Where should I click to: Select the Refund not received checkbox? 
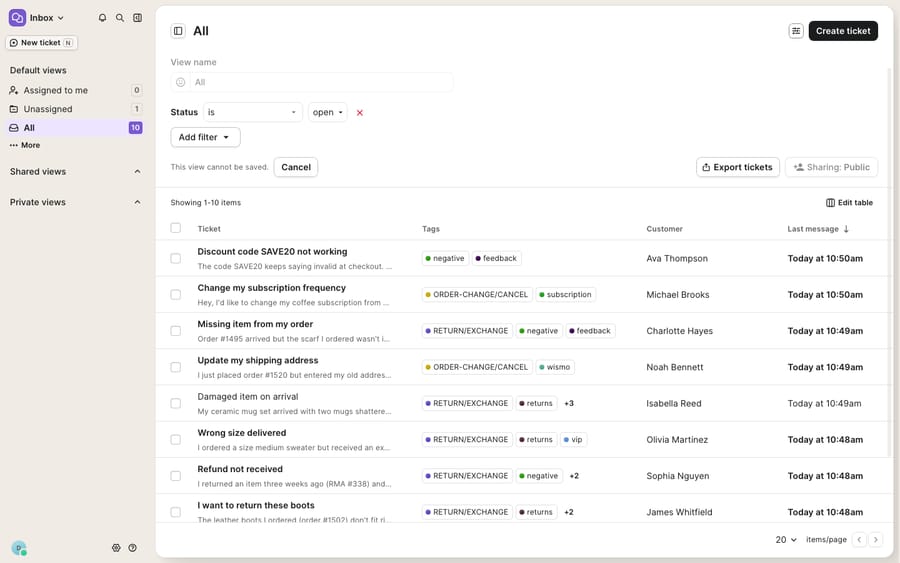point(176,476)
